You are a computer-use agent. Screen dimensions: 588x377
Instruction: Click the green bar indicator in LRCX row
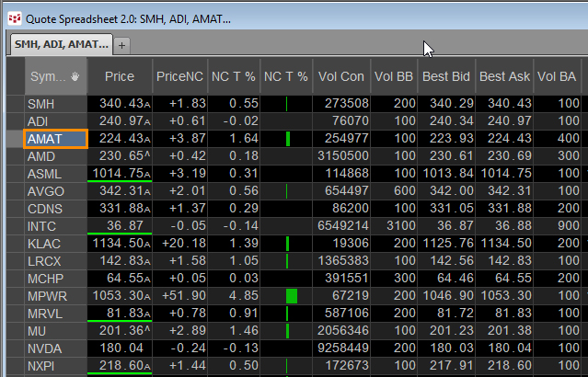[x=287, y=261]
